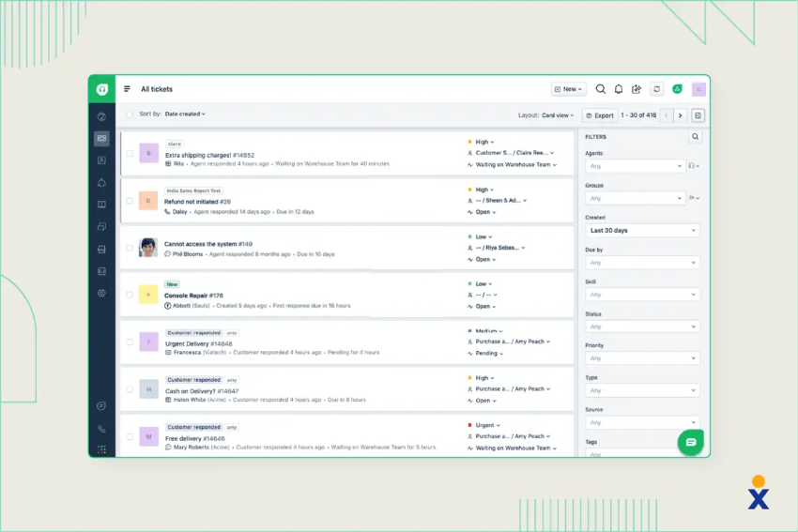This screenshot has height=532, width=798.
Task: Select the Extra shipping charges ticket checkbox
Action: [x=130, y=153]
